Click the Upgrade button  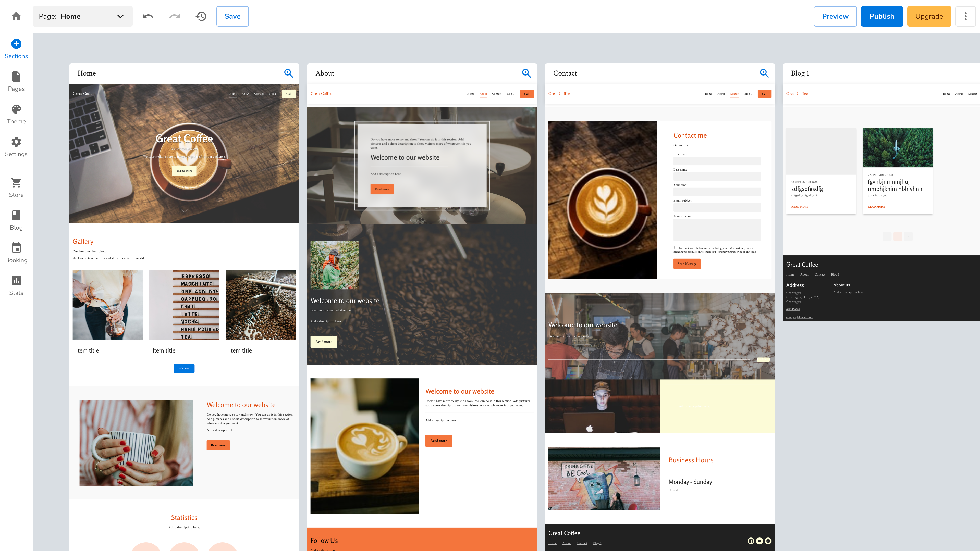click(x=929, y=16)
